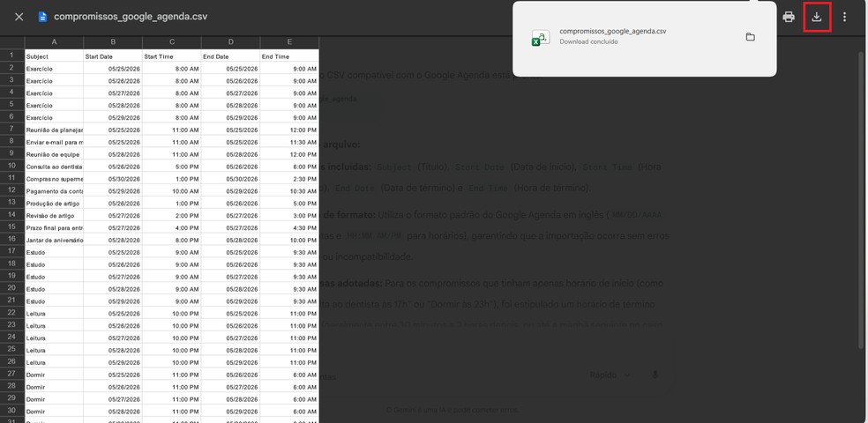Click the Start Date header cell
The image size is (868, 423).
[x=113, y=56]
